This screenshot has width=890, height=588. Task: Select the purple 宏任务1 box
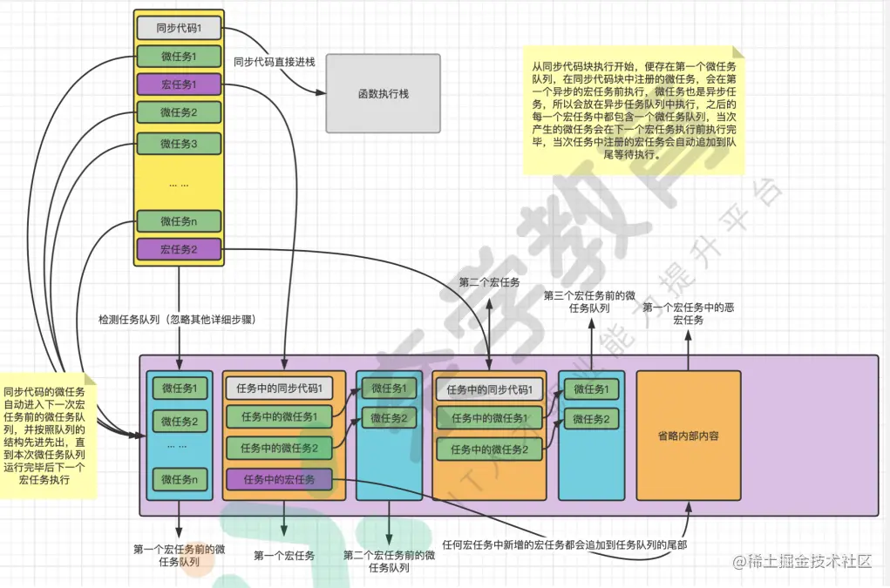tap(179, 84)
